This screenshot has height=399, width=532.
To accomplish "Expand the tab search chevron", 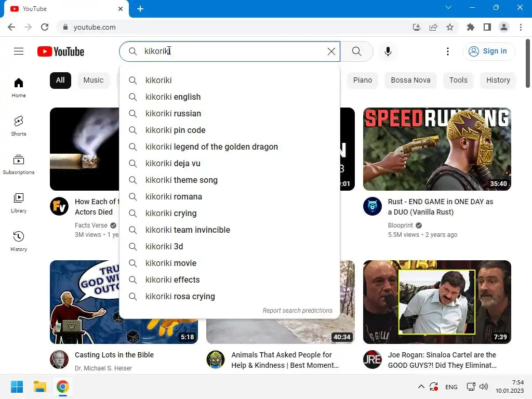I will click(x=448, y=7).
